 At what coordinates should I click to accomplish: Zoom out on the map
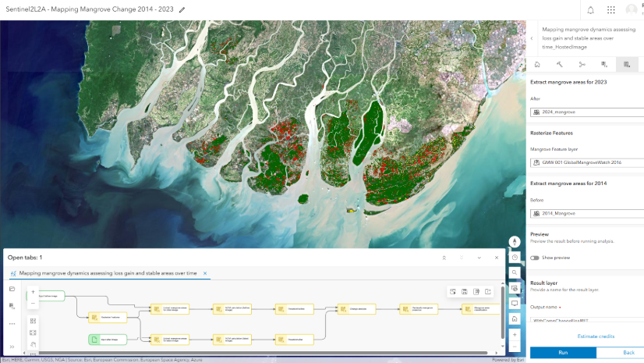[x=515, y=347]
